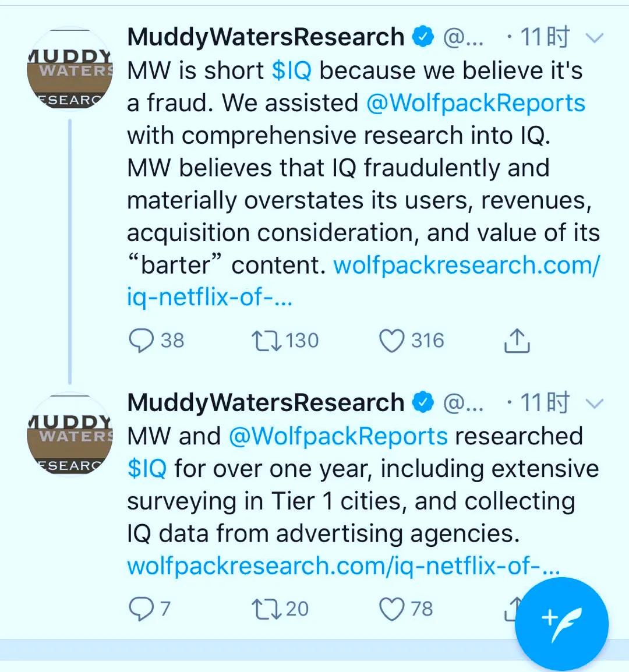Open wolfpackresearch.com/iq-netflix-of link in second tweet
Viewport: 629px width, 672px height.
(x=344, y=565)
